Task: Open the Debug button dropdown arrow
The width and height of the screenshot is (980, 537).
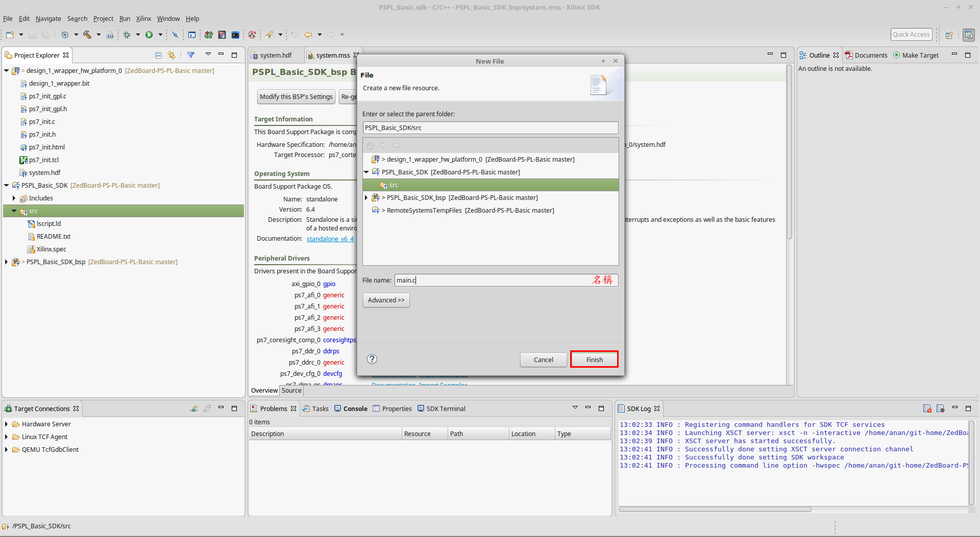Action: pyautogui.click(x=138, y=35)
